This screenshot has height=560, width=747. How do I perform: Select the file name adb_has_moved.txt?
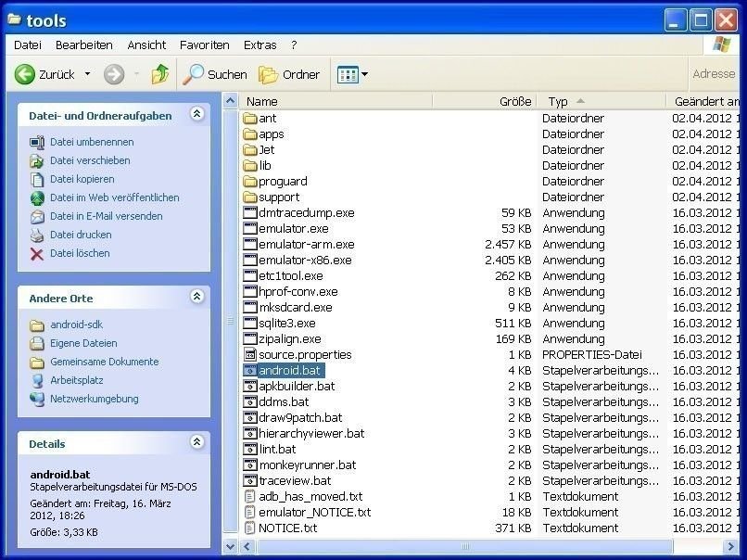310,496
